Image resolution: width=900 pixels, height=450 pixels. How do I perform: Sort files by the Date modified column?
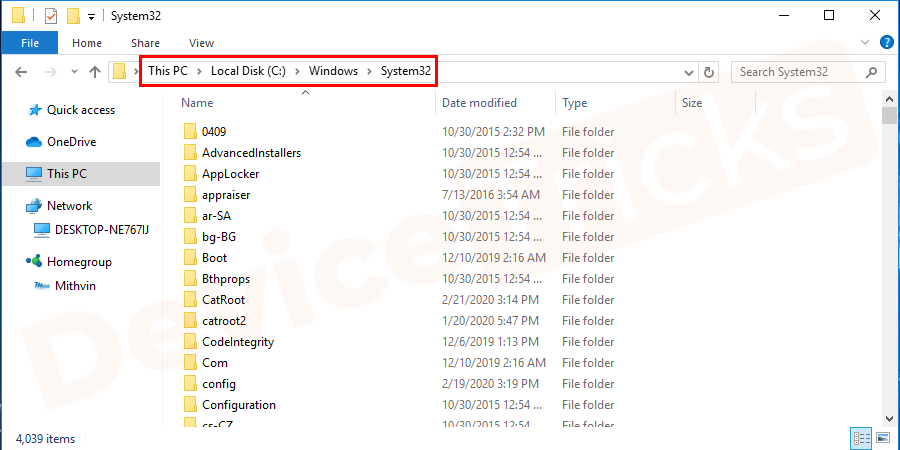pyautogui.click(x=480, y=103)
